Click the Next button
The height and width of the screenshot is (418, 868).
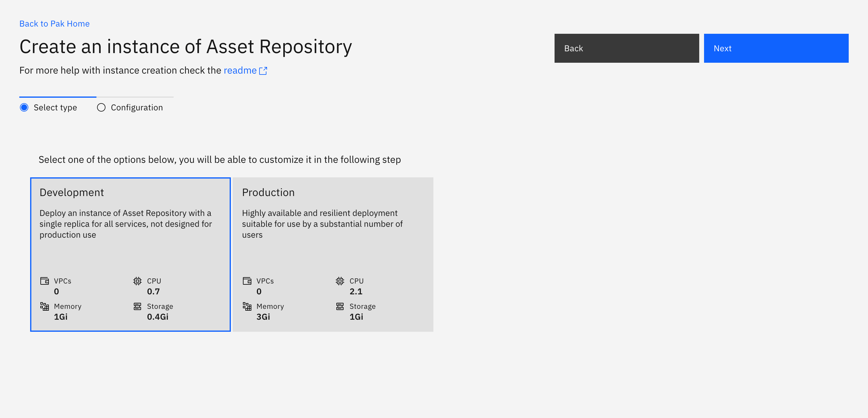(x=776, y=48)
